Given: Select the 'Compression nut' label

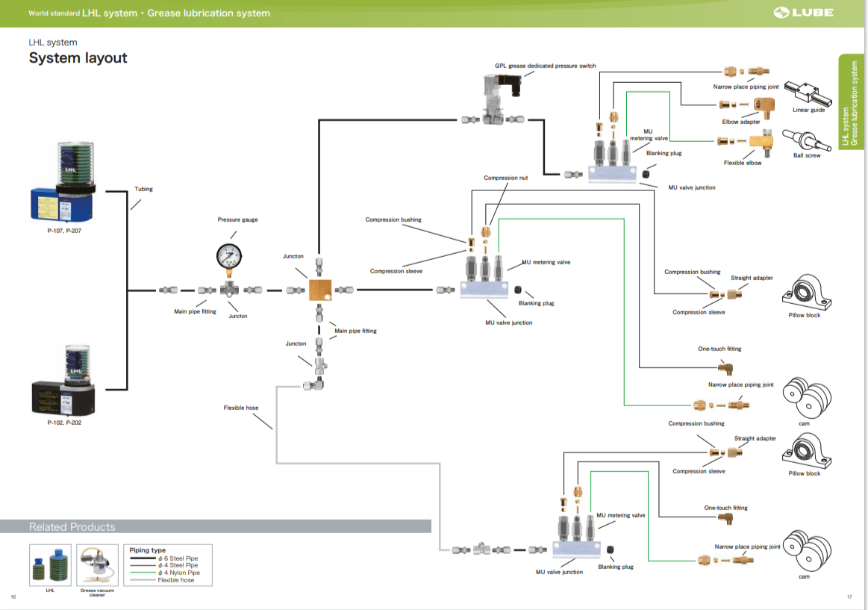Looking at the screenshot, I should (x=505, y=178).
